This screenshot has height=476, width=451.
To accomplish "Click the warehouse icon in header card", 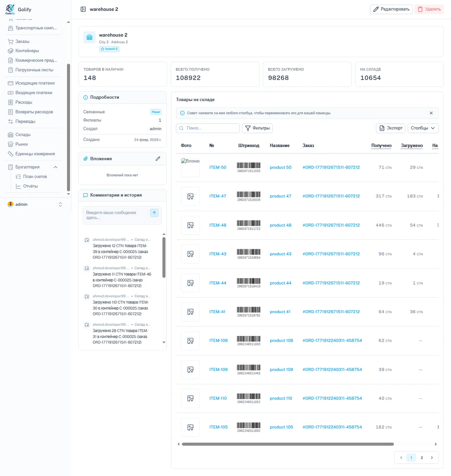I will [89, 37].
